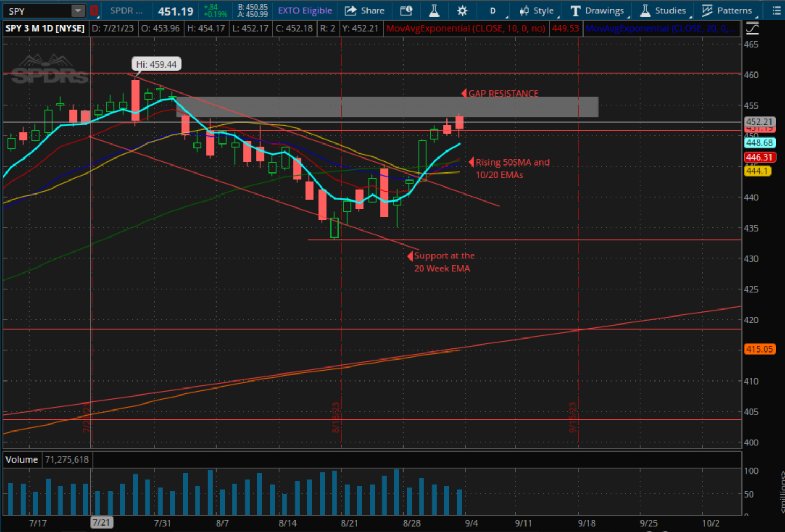Screen dimensions: 785x532
Task: Open the Style menu
Action: pyautogui.click(x=537, y=11)
